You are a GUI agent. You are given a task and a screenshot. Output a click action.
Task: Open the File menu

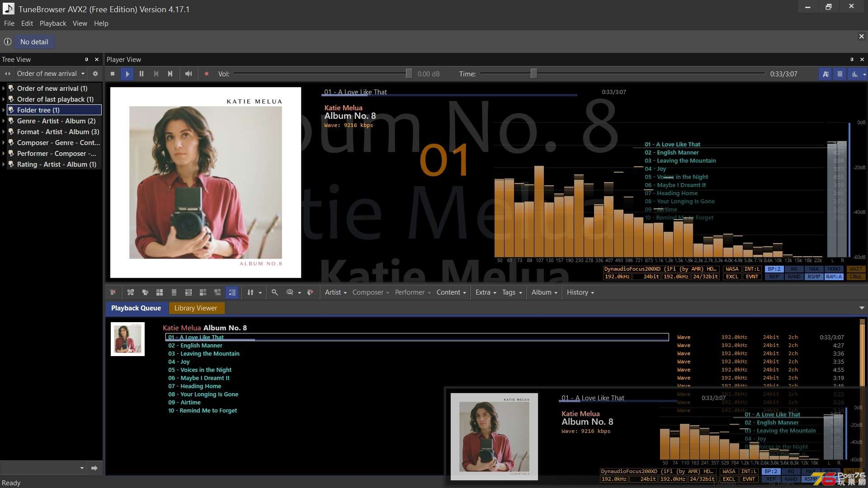coord(9,23)
